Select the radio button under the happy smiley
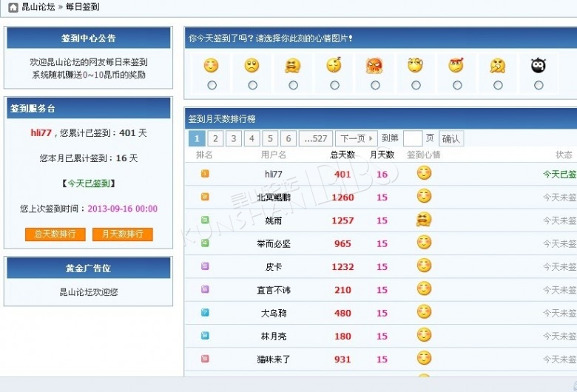Screen dimensions: 577x392 [212, 85]
